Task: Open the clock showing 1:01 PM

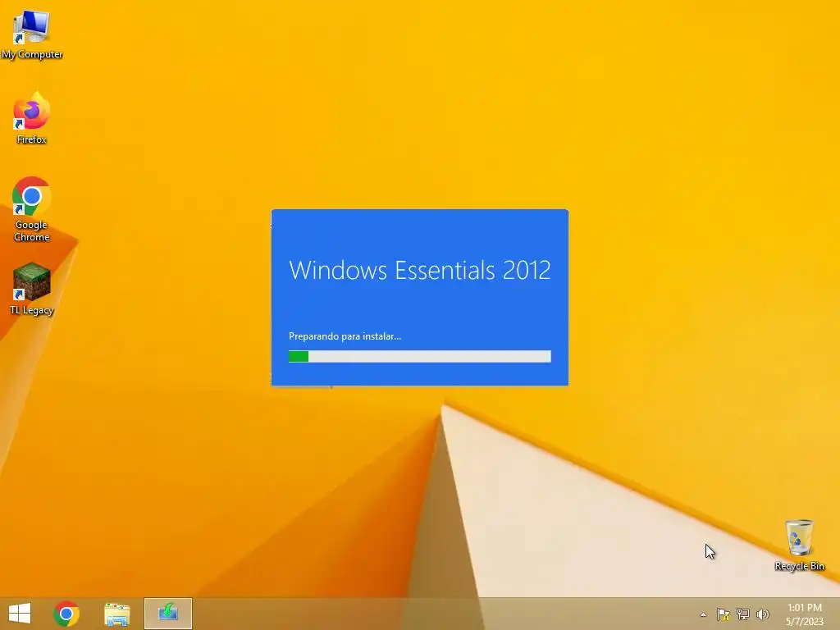Action: [x=804, y=614]
